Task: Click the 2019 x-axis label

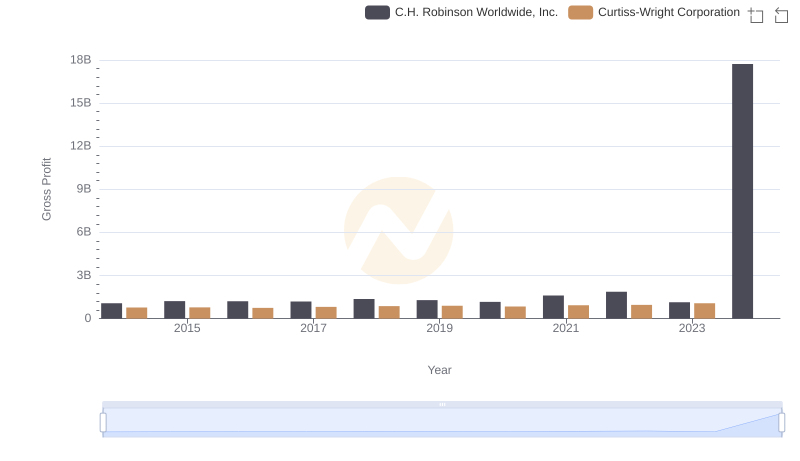Action: [x=439, y=328]
